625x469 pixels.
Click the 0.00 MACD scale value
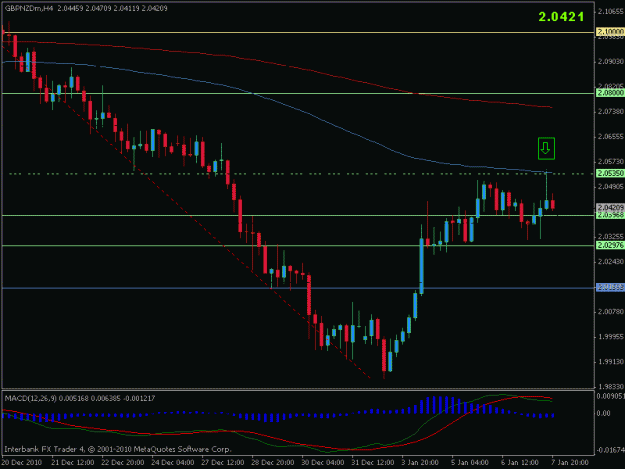pos(603,414)
